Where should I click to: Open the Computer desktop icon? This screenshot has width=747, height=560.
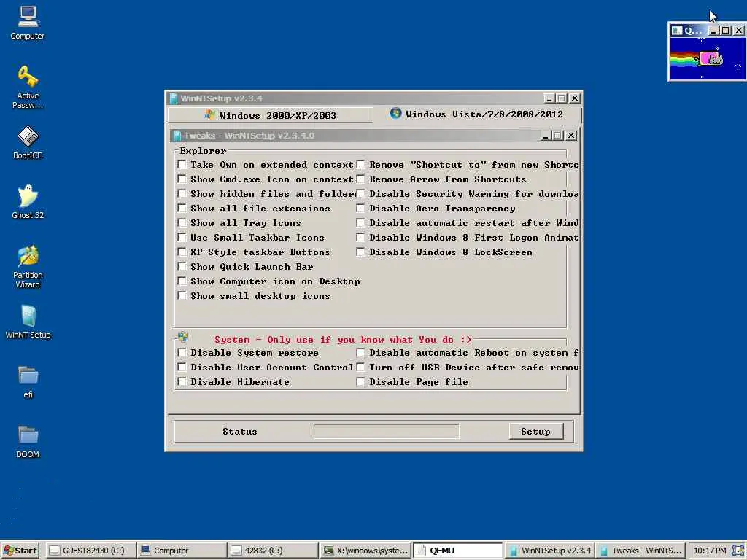[x=28, y=23]
